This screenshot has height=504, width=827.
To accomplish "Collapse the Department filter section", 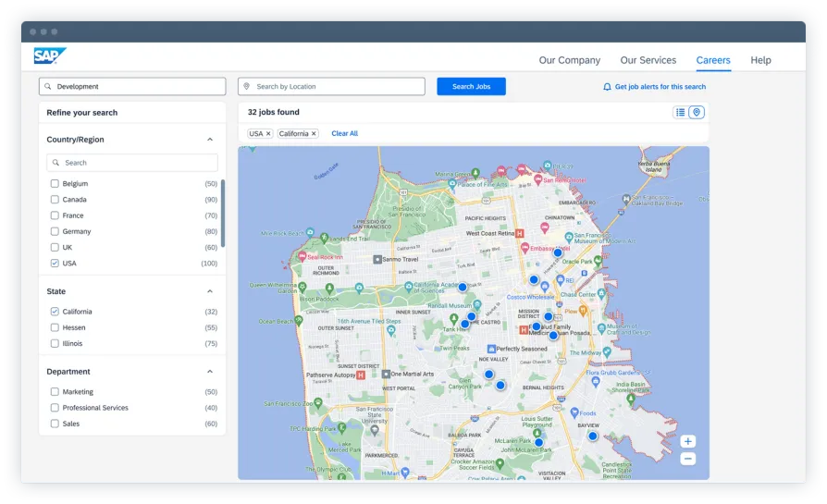I will [210, 372].
